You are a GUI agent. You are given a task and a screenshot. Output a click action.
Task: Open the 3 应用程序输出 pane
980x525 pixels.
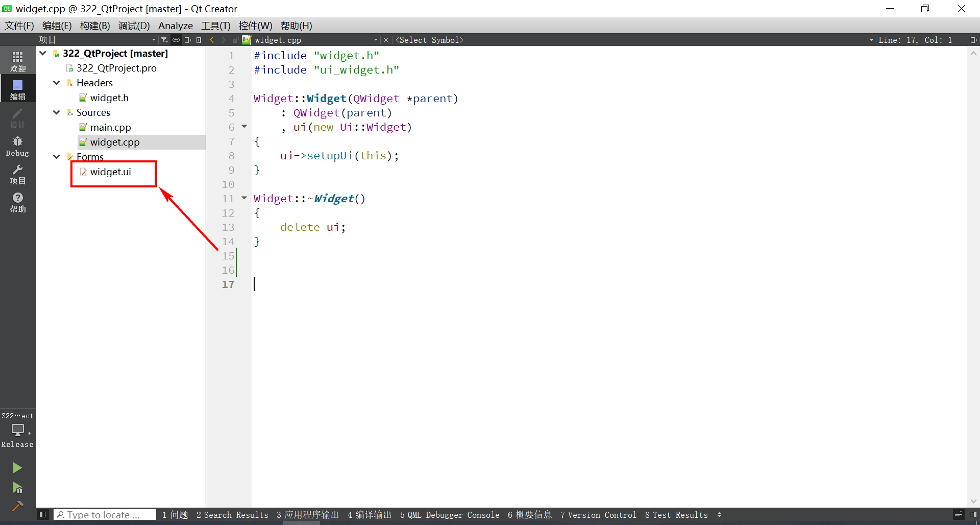click(x=308, y=515)
